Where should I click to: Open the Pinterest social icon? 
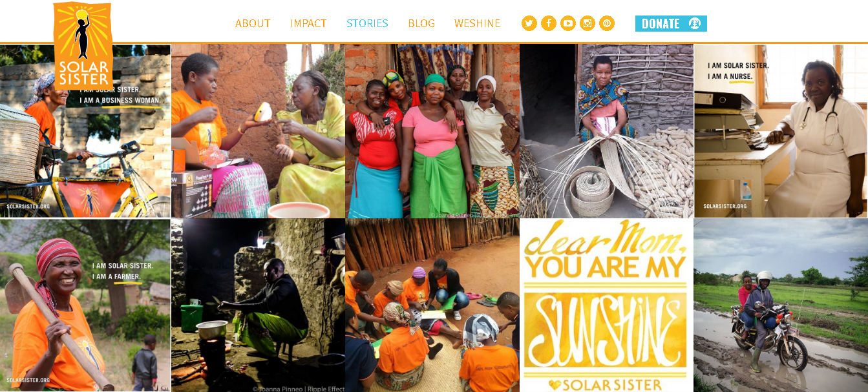click(607, 23)
